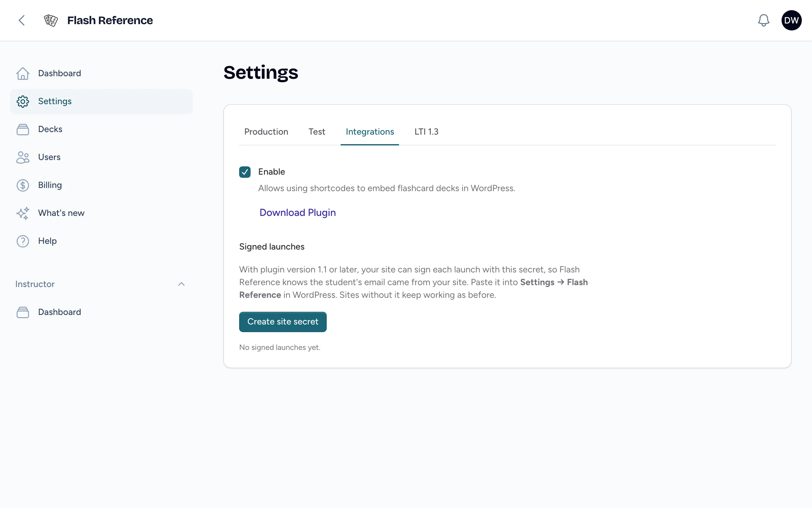Click the Download Plugin link
The height and width of the screenshot is (508, 812).
click(298, 212)
